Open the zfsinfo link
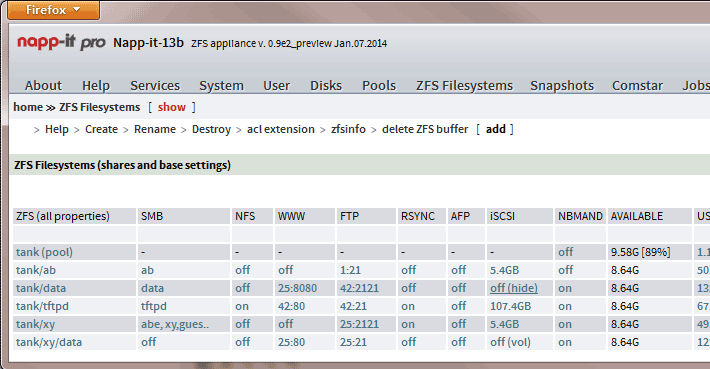 tap(348, 129)
